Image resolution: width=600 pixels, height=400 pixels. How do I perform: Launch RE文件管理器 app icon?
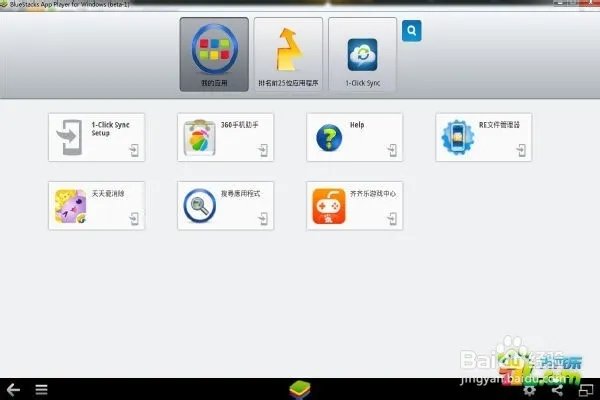pos(458,137)
